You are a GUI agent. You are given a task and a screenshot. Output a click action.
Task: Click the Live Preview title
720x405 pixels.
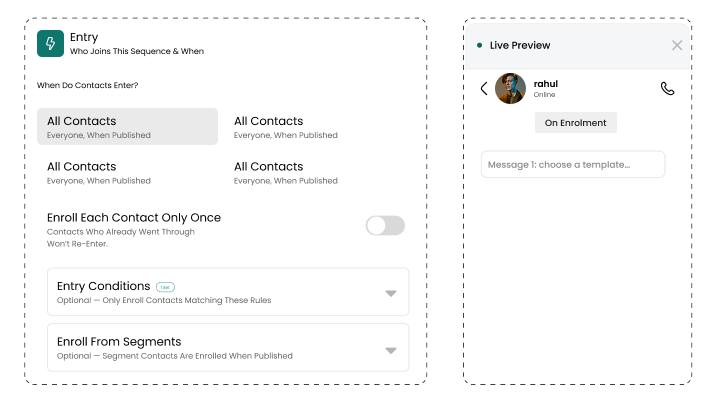point(520,45)
